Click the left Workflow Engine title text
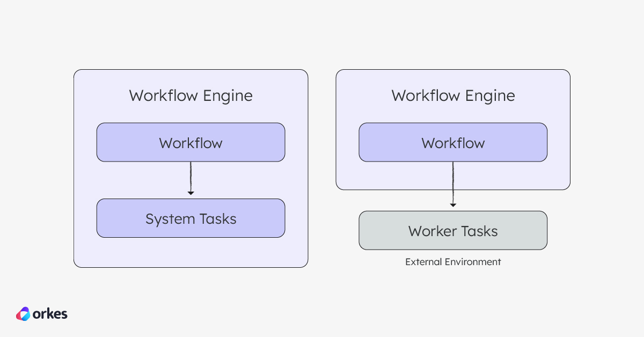This screenshot has height=337, width=644. [x=191, y=96]
